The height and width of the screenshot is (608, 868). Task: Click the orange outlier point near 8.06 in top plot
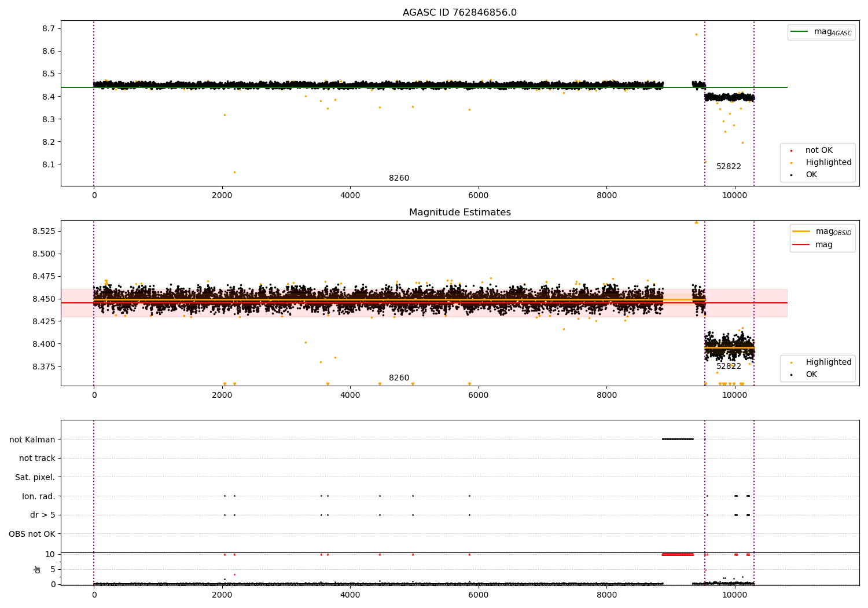(234, 172)
